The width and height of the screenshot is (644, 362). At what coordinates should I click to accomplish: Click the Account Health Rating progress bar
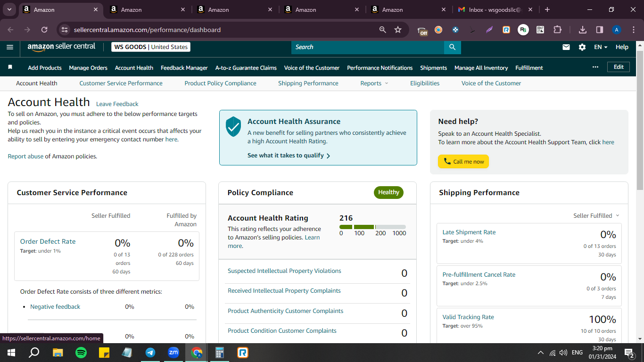[372, 227]
